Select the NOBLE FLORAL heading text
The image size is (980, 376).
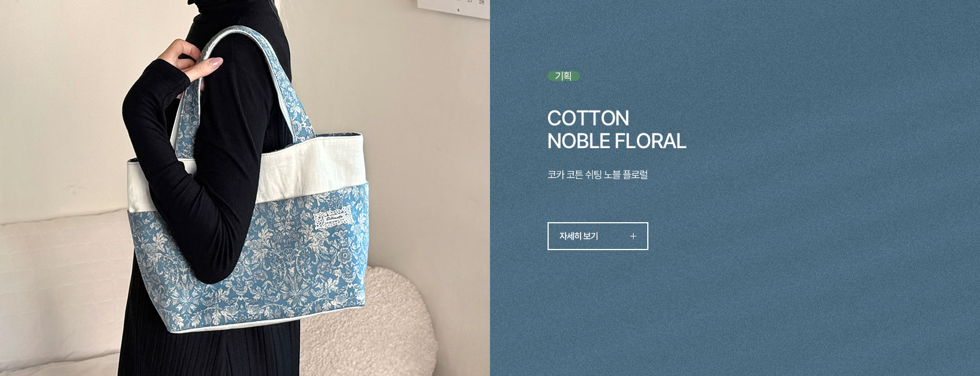point(616,141)
